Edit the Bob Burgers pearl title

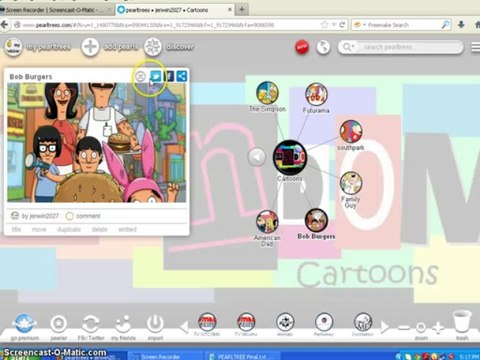coord(16,229)
